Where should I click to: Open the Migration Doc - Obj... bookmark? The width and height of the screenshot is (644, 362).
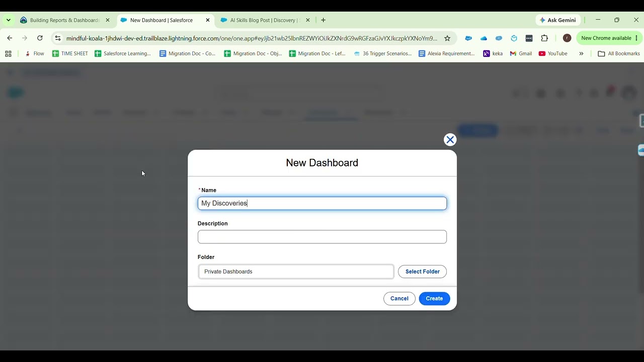point(253,53)
